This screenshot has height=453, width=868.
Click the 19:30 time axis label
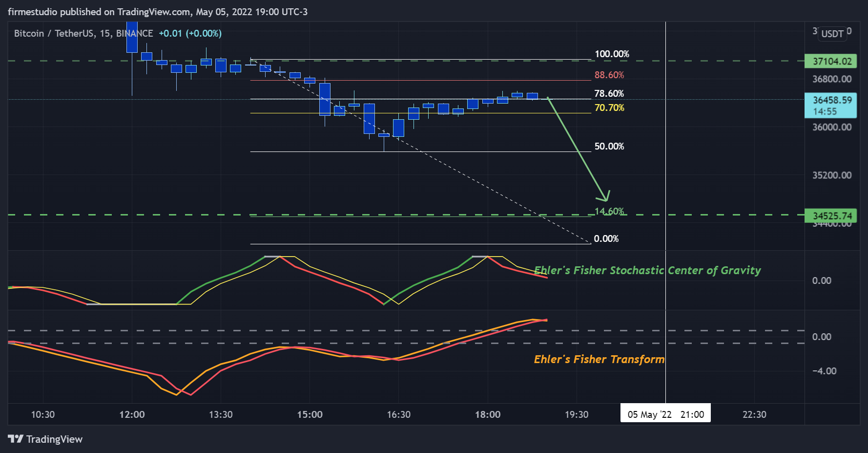[577, 414]
